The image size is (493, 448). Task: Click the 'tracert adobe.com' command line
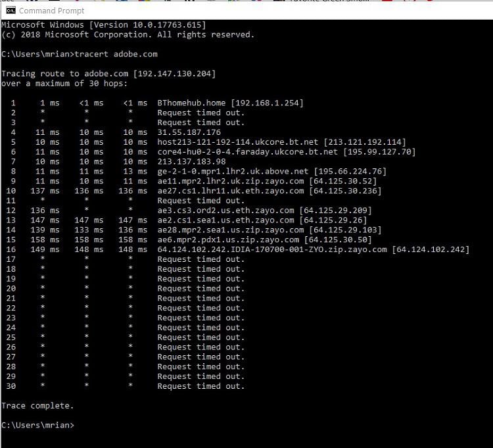point(80,54)
